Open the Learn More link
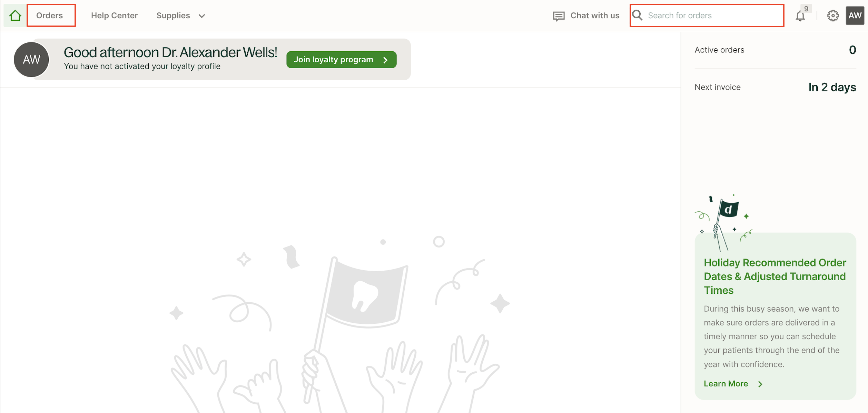This screenshot has height=413, width=868. 726,384
